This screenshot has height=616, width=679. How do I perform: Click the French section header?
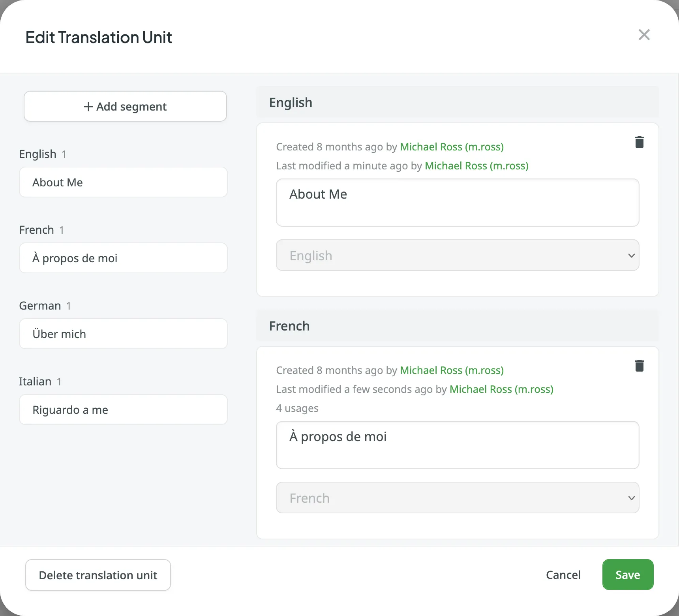click(x=289, y=326)
